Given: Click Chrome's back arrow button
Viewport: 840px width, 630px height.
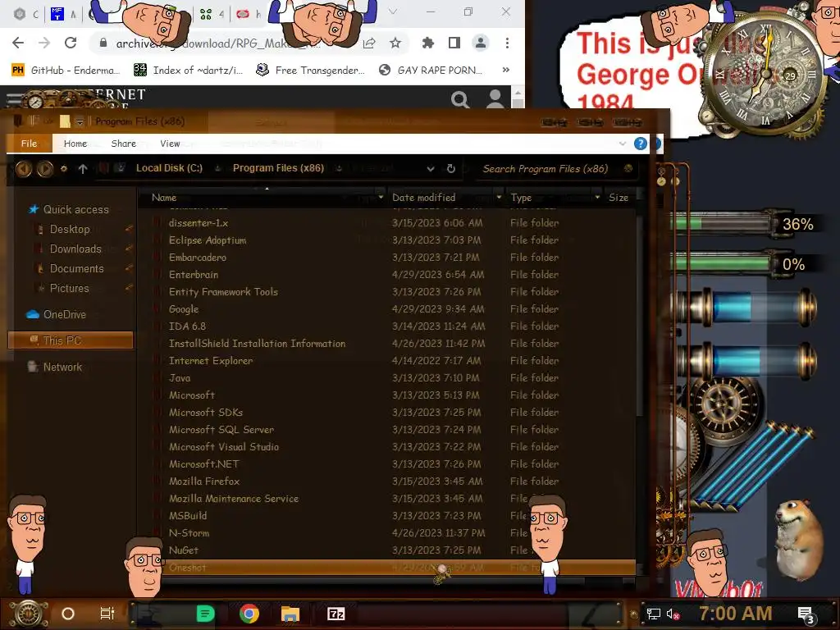Looking at the screenshot, I should (18, 43).
